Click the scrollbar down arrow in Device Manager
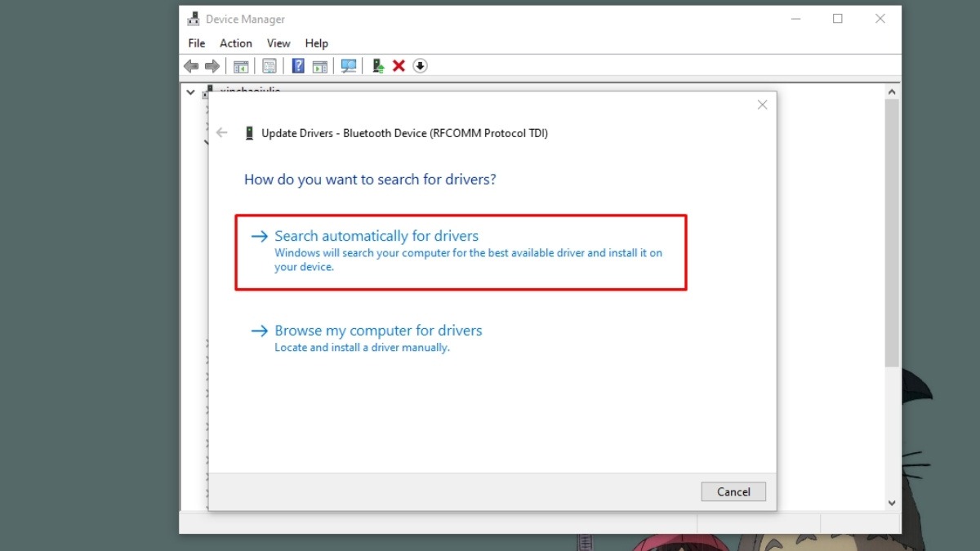980x551 pixels. click(892, 503)
